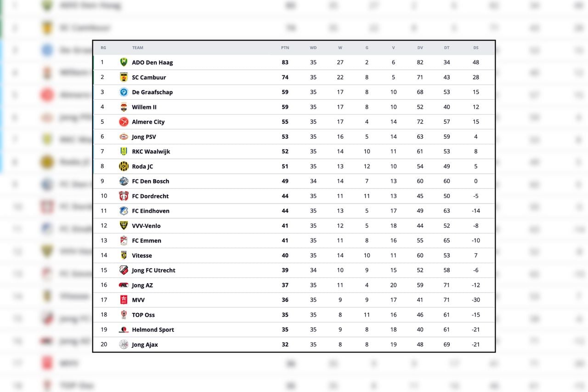Select the VVV-Venlo team name
Viewport: 588px width, 392px height.
[x=146, y=226]
